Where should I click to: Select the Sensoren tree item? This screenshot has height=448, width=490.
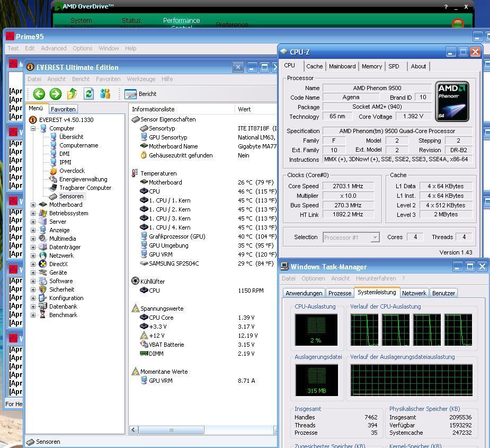(72, 196)
